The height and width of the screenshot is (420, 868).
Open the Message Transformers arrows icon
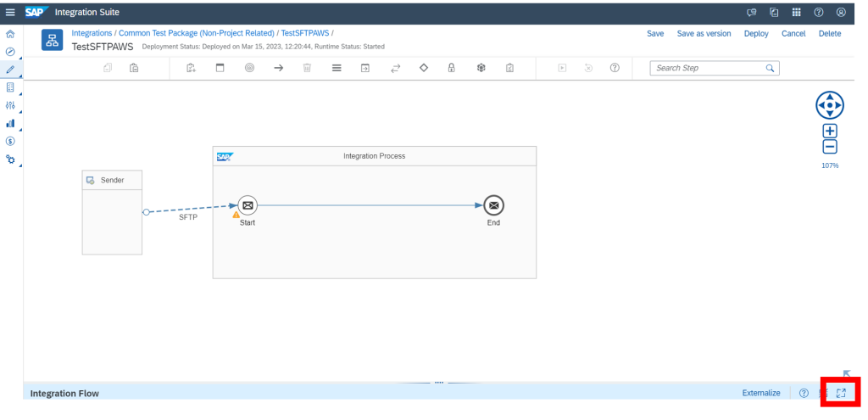[x=395, y=68]
